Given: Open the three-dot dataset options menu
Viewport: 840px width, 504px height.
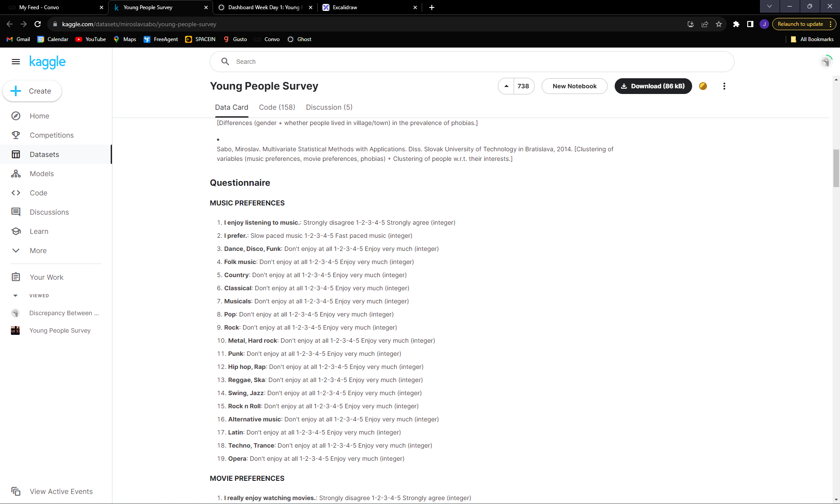Looking at the screenshot, I should (x=724, y=86).
